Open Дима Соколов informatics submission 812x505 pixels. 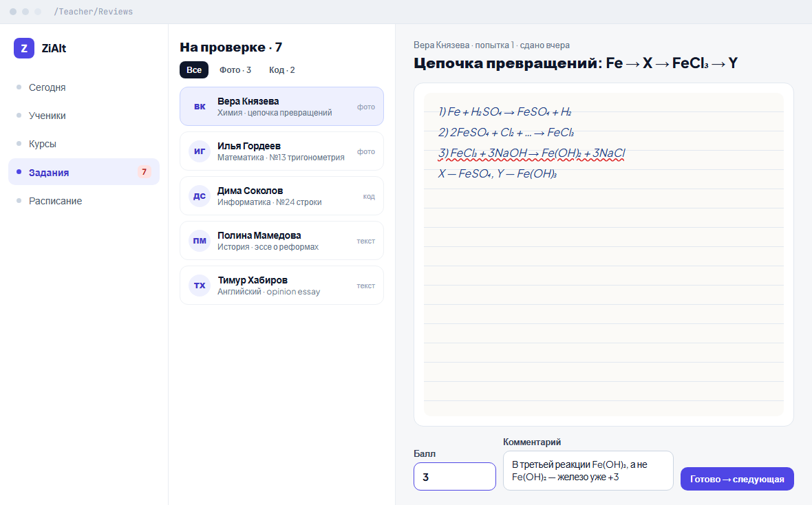[281, 196]
